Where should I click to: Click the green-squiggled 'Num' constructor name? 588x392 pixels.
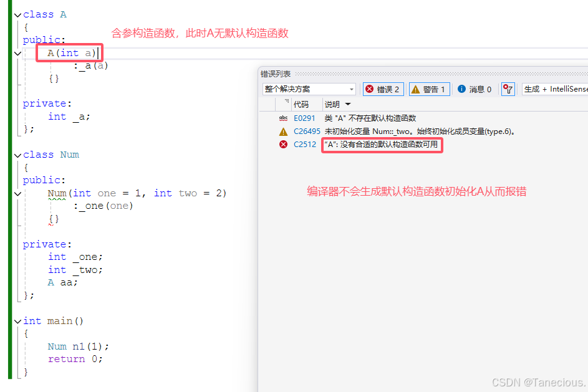tap(57, 194)
